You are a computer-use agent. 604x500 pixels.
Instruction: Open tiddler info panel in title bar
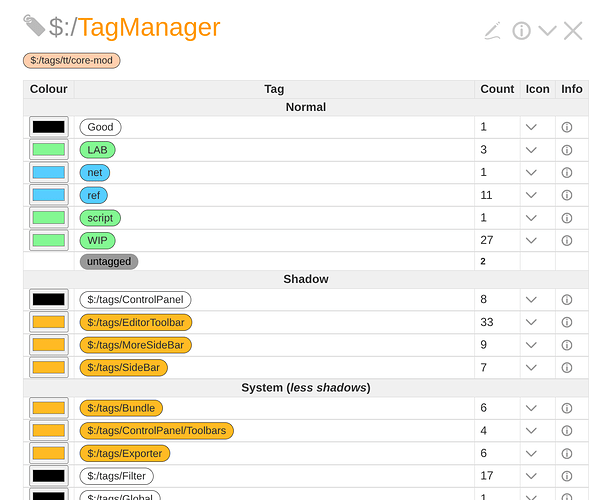pyautogui.click(x=521, y=31)
